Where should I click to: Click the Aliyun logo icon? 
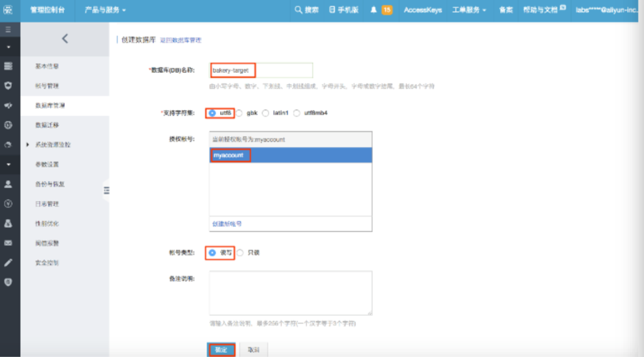coord(9,10)
